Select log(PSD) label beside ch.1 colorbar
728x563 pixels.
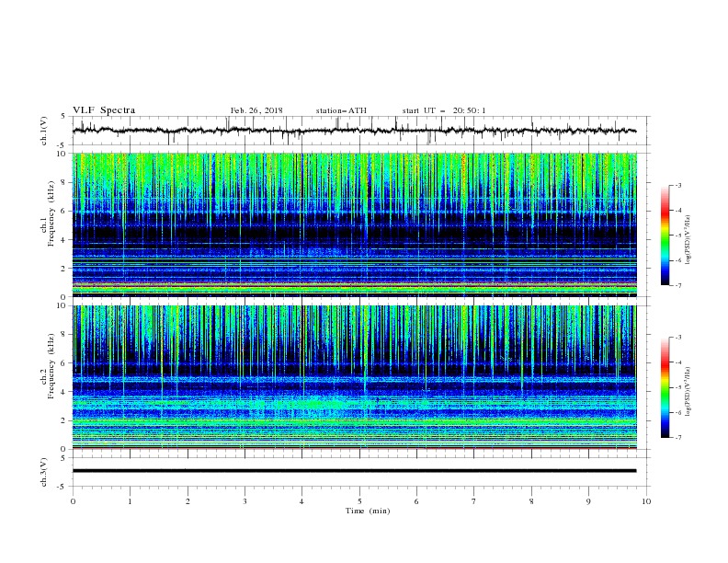pos(688,240)
